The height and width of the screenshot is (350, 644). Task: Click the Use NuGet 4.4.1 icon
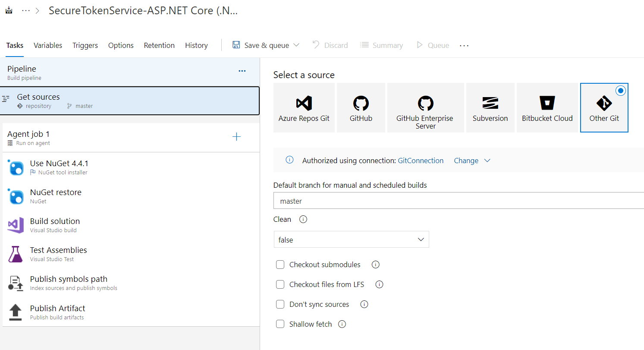click(16, 167)
